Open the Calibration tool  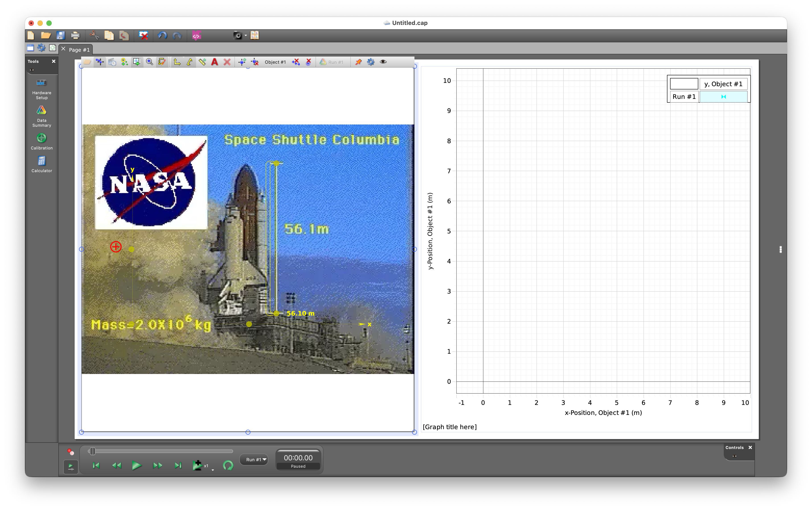pyautogui.click(x=41, y=142)
